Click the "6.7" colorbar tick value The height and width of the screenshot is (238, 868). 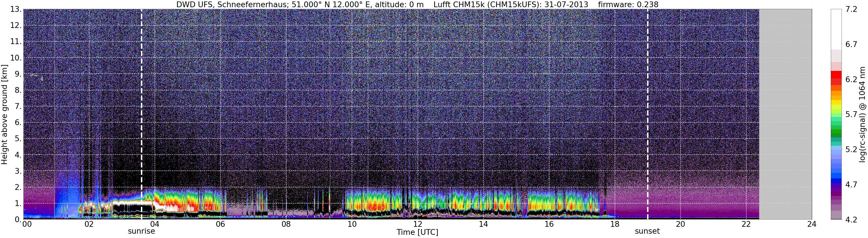point(852,44)
